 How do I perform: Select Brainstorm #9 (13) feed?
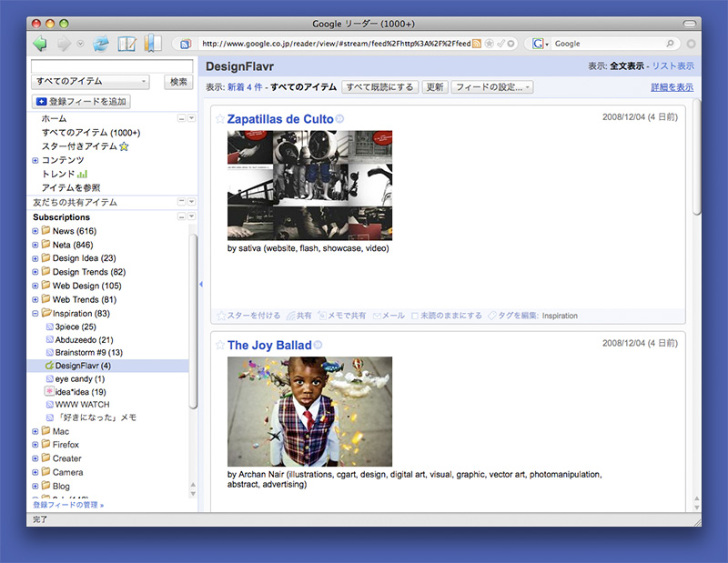point(88,352)
